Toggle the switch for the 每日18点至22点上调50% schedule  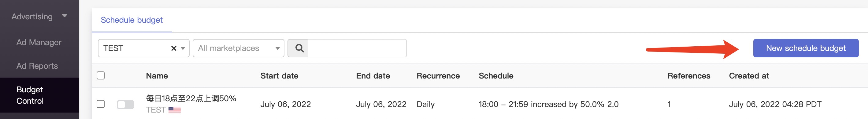[125, 105]
